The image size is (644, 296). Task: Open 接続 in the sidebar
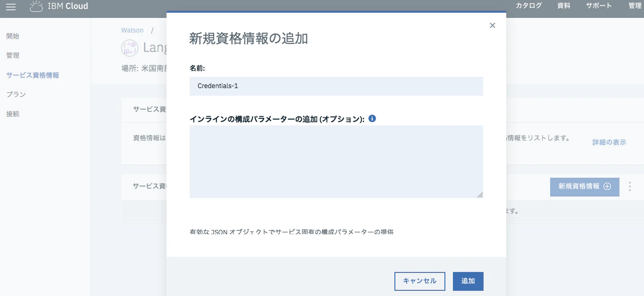tap(13, 114)
